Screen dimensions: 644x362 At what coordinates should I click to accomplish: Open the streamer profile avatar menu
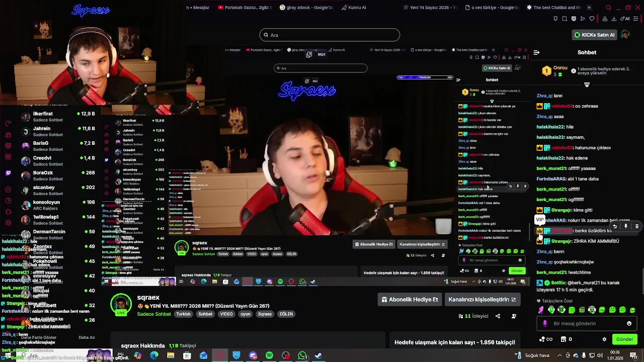(625, 35)
